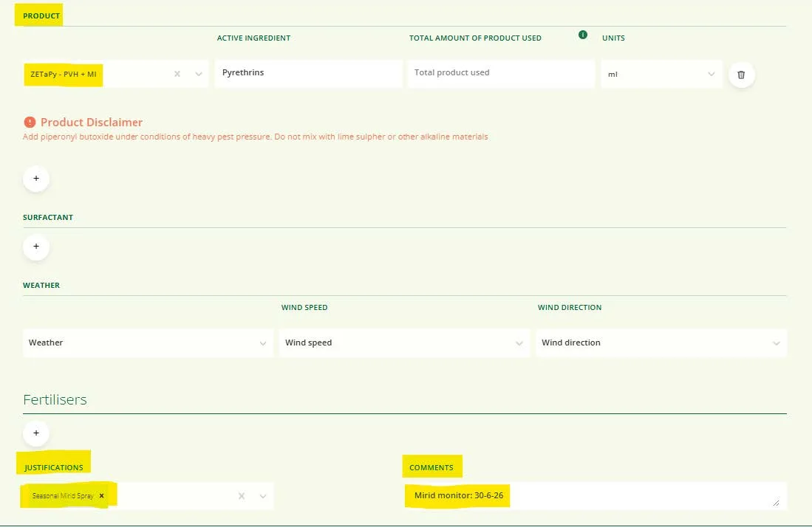Click the PRODUCT section label

click(x=41, y=16)
